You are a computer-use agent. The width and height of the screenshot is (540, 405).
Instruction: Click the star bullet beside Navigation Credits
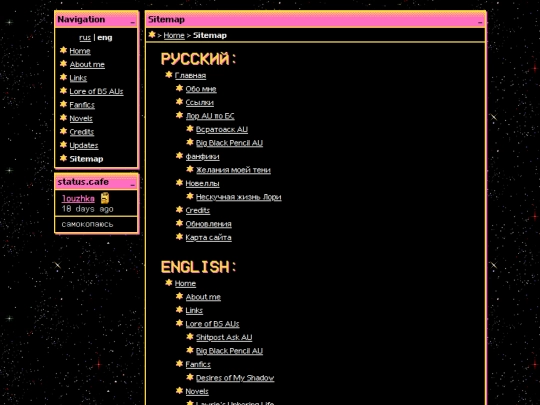(x=63, y=131)
